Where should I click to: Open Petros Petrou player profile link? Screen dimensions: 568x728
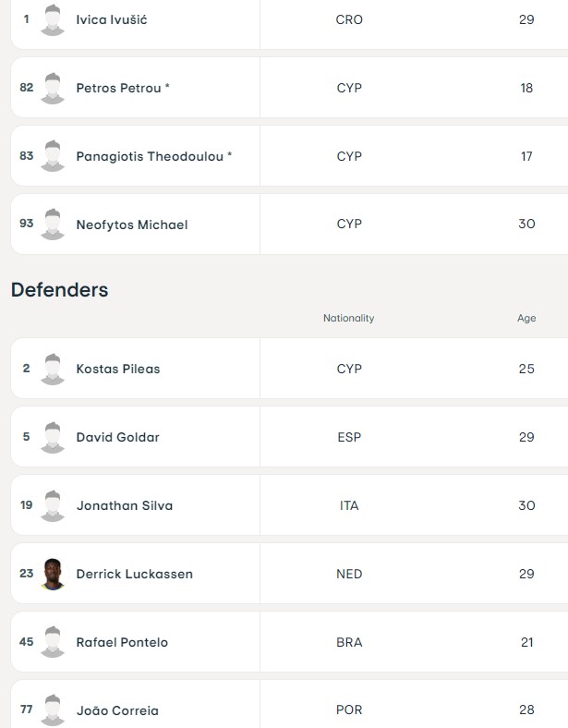click(123, 88)
